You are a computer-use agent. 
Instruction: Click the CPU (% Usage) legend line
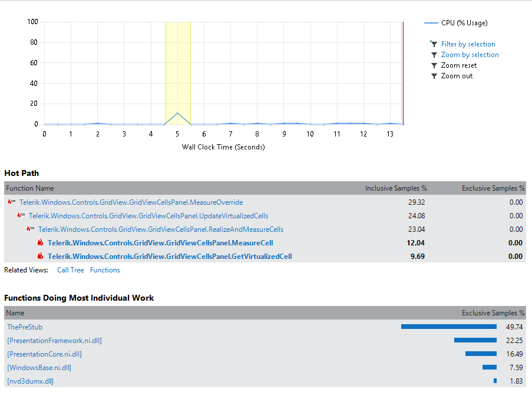pos(431,23)
